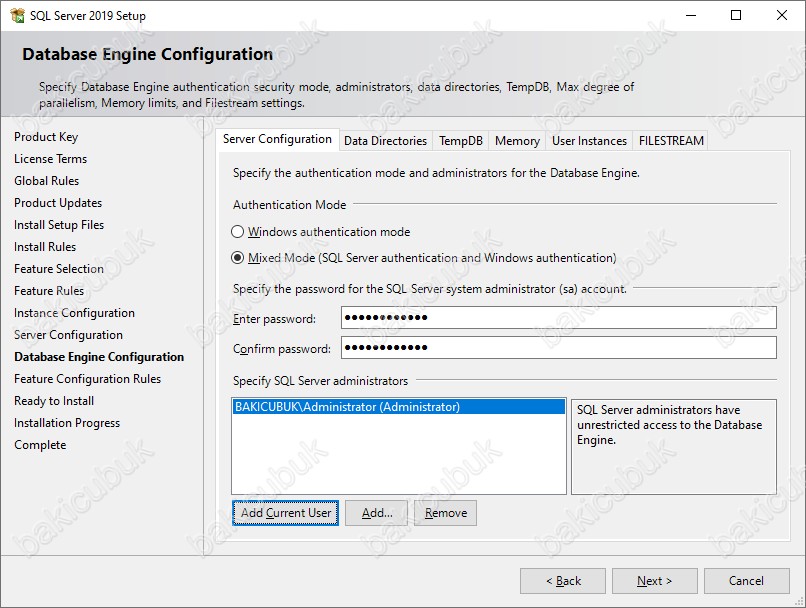Viewport: 806px width, 608px height.
Task: Switch to the Server Configuration tab
Action: [x=278, y=139]
